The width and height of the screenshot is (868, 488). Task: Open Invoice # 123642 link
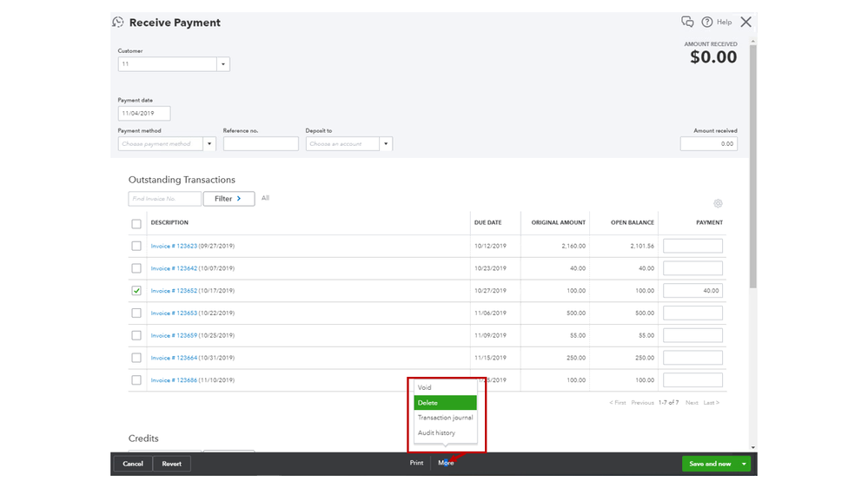tap(174, 268)
